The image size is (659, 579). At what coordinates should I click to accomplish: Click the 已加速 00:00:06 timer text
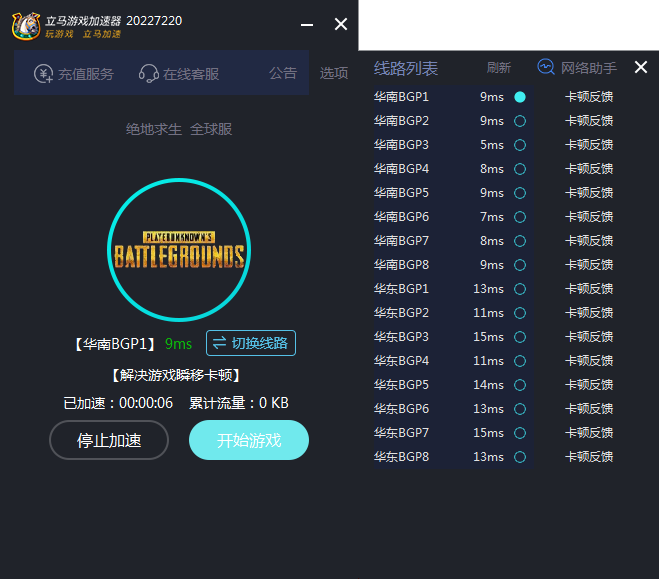pos(118,403)
